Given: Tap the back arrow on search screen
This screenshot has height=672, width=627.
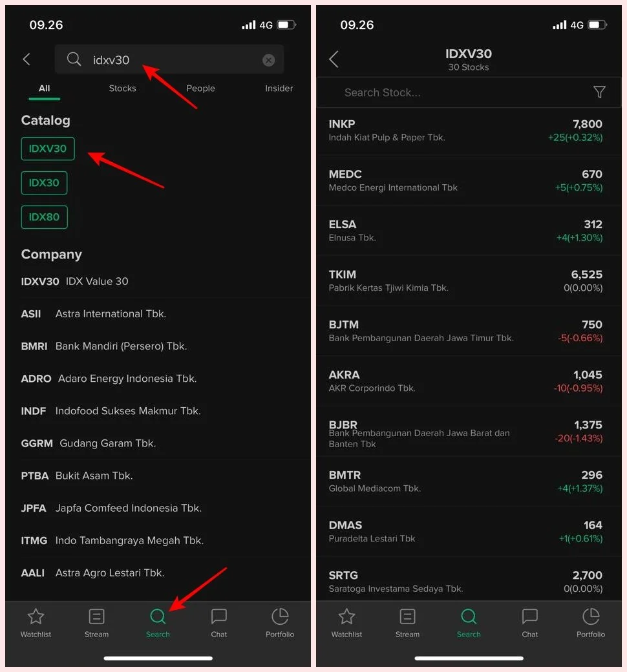Looking at the screenshot, I should pos(27,59).
